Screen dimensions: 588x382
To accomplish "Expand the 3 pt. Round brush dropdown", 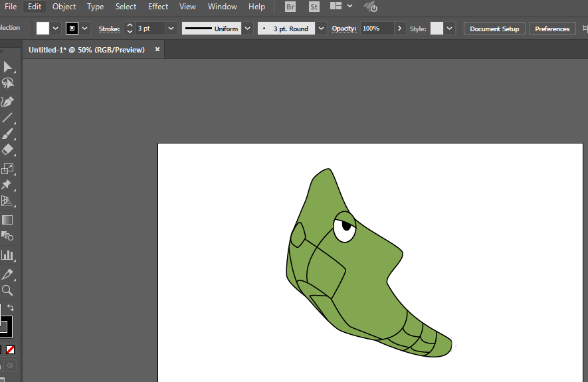I will 322,29.
